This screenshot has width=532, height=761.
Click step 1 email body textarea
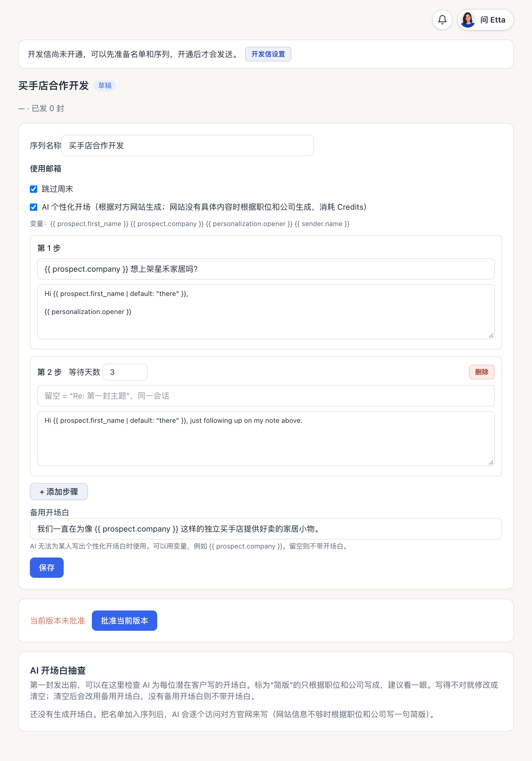(x=266, y=311)
